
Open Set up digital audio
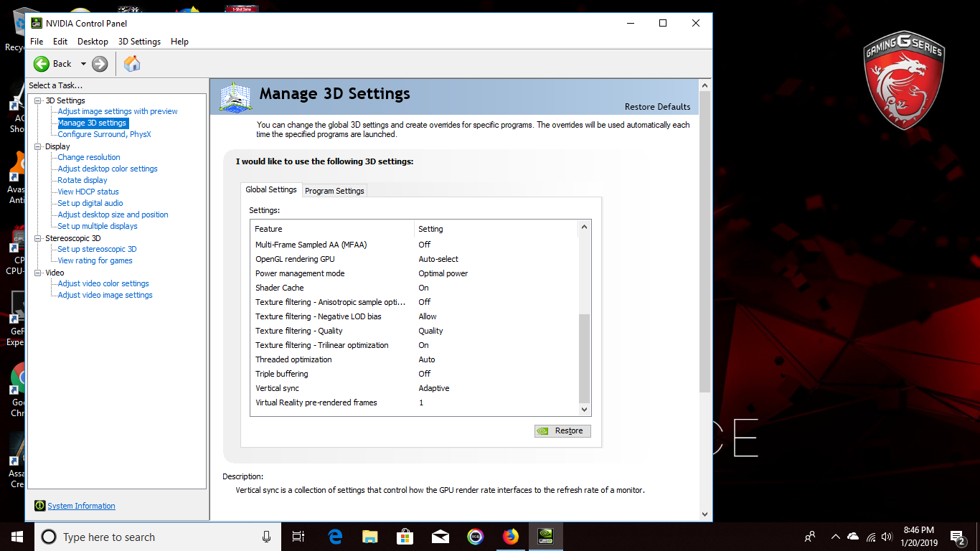(90, 203)
